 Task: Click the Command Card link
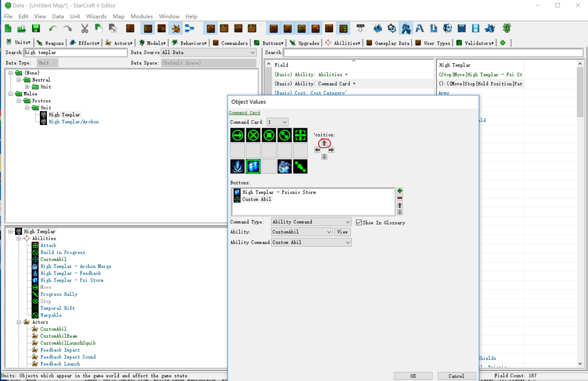point(244,113)
